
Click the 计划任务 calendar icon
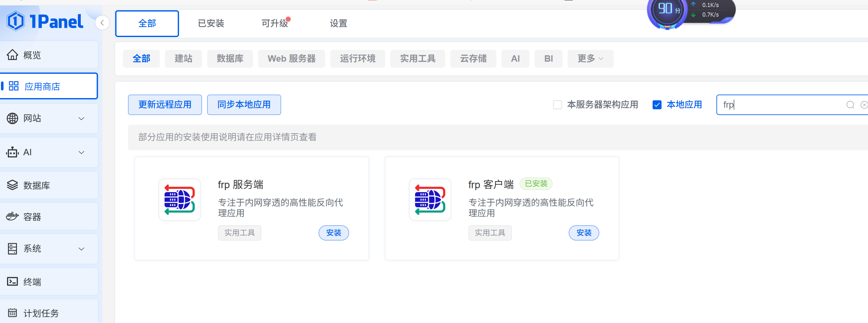12,313
